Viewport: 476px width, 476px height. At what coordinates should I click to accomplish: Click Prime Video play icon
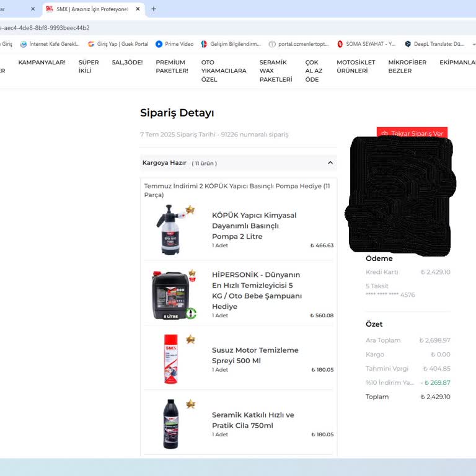(159, 44)
